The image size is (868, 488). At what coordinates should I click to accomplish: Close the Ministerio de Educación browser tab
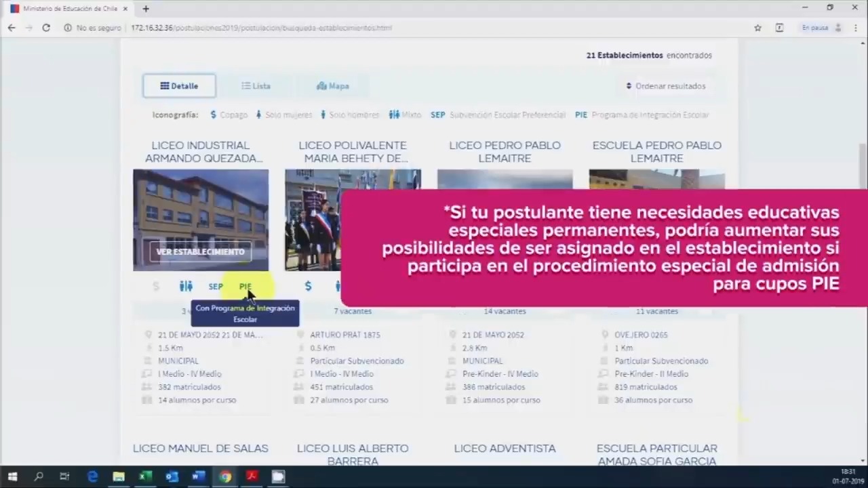[x=125, y=9]
